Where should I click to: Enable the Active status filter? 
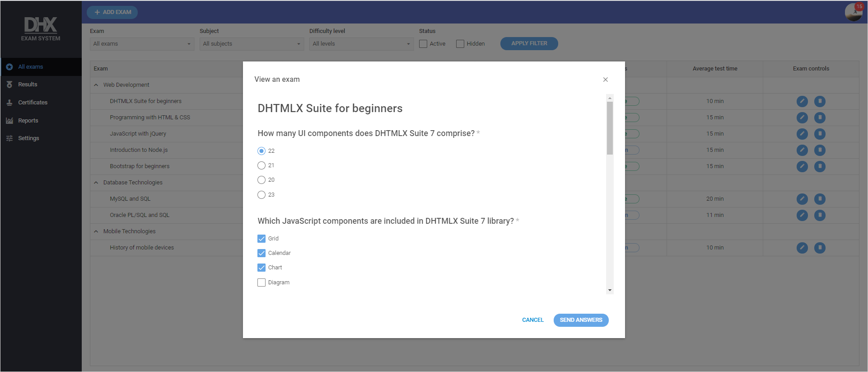tap(423, 44)
